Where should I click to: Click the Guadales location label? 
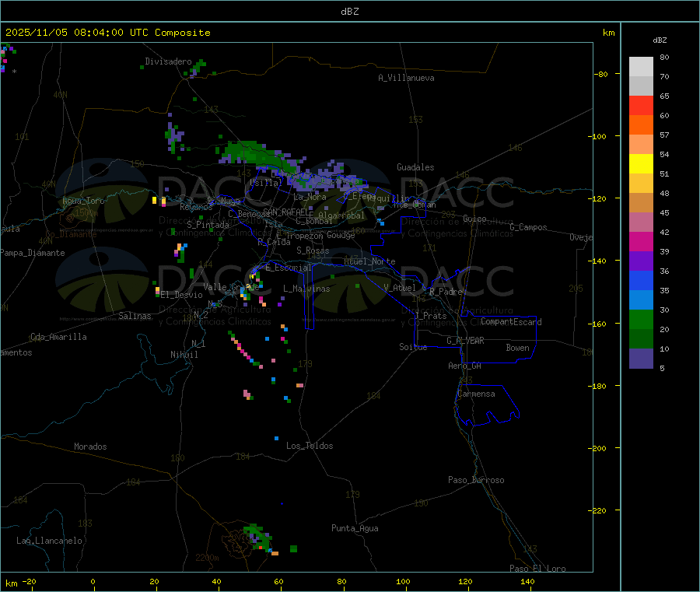tap(415, 167)
